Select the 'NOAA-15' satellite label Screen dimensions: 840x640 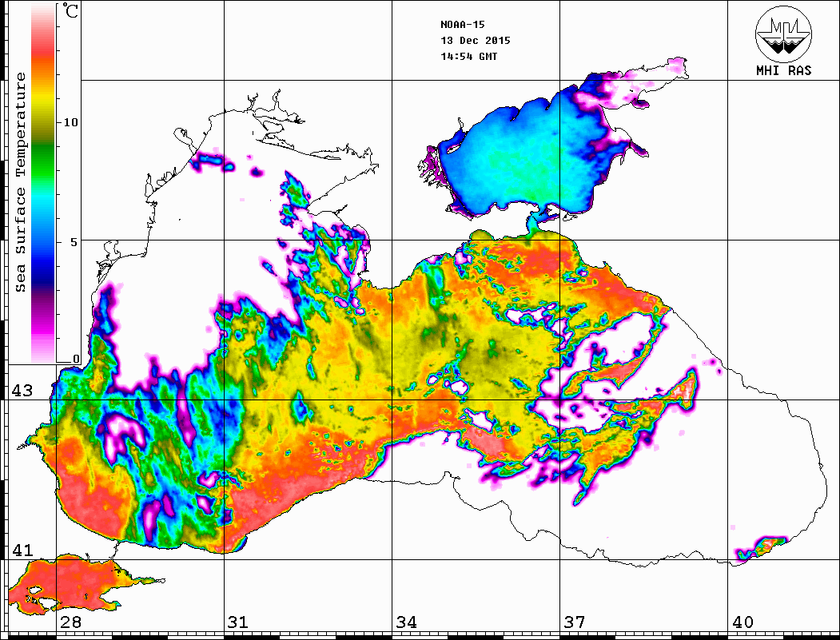463,25
